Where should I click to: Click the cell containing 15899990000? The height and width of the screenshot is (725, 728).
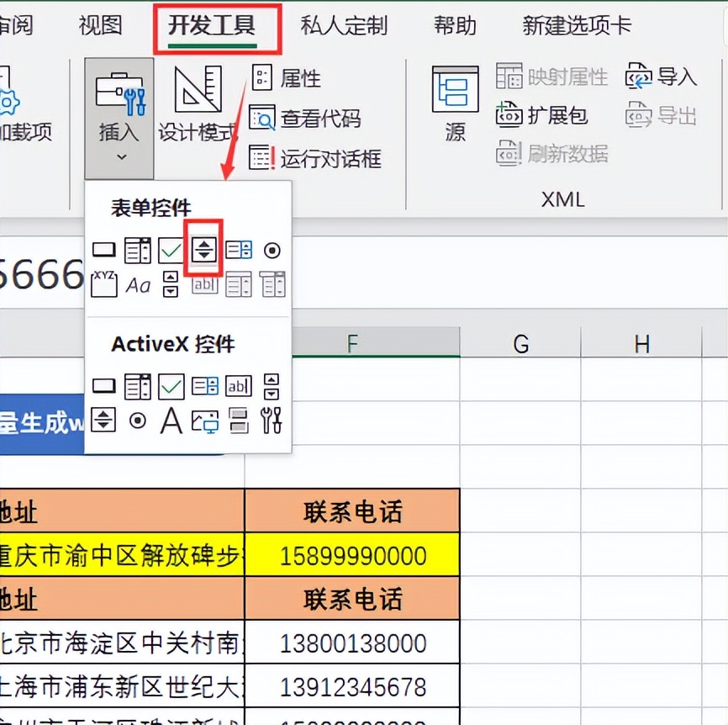352,555
